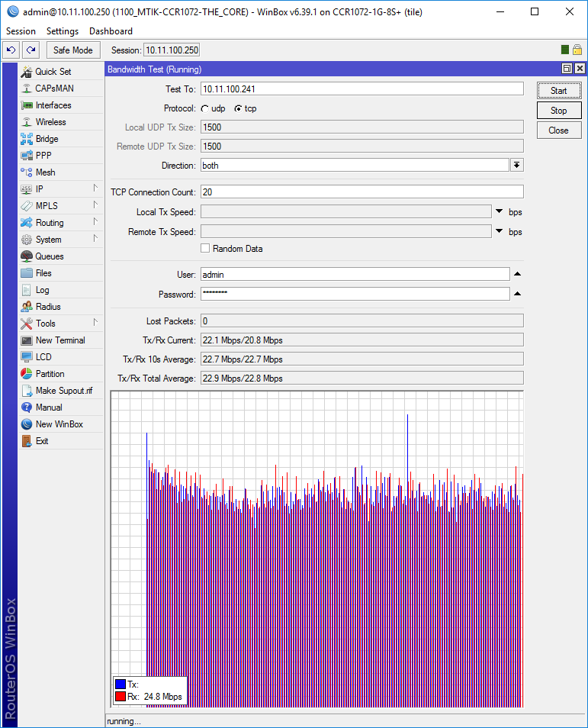Open the Partition pie icon
The width and height of the screenshot is (588, 728).
[27, 374]
